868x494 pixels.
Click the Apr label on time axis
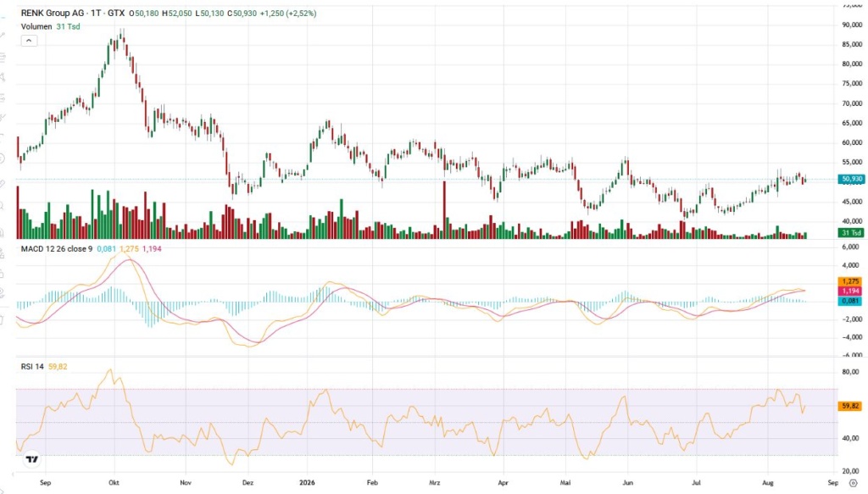click(x=503, y=482)
